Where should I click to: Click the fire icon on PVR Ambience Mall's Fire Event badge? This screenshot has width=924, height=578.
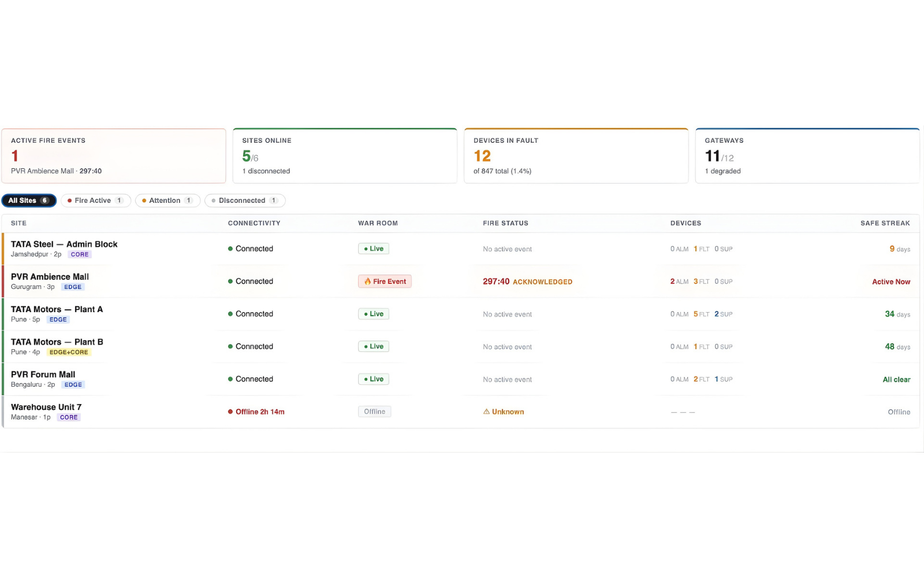[369, 281]
